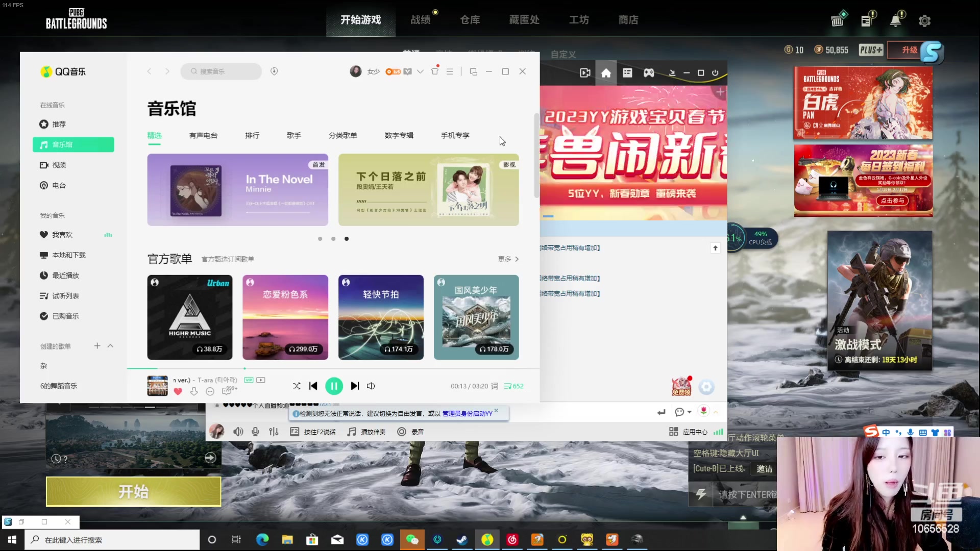The image size is (980, 551).
Task: Open the skin/theme shirt icon
Action: click(435, 71)
